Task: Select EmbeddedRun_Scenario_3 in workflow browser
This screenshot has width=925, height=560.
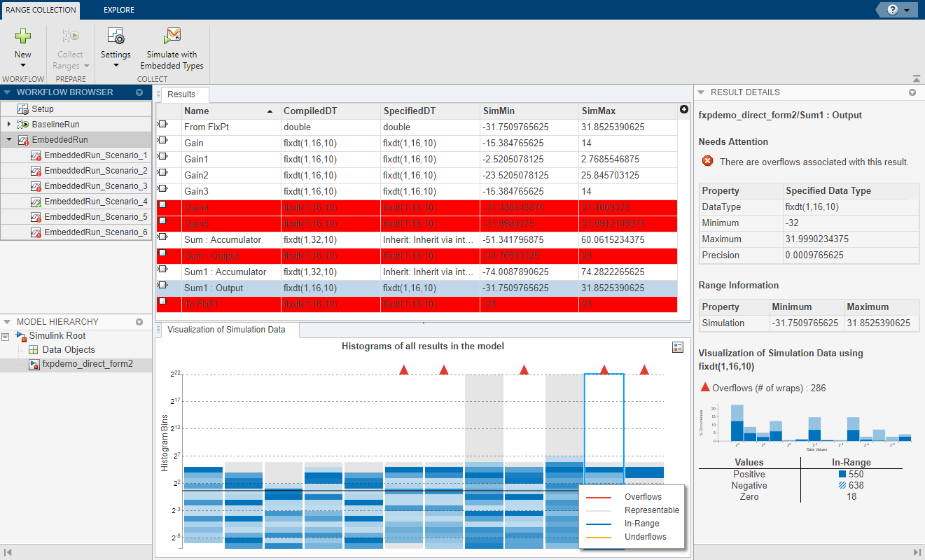Action: pos(95,186)
